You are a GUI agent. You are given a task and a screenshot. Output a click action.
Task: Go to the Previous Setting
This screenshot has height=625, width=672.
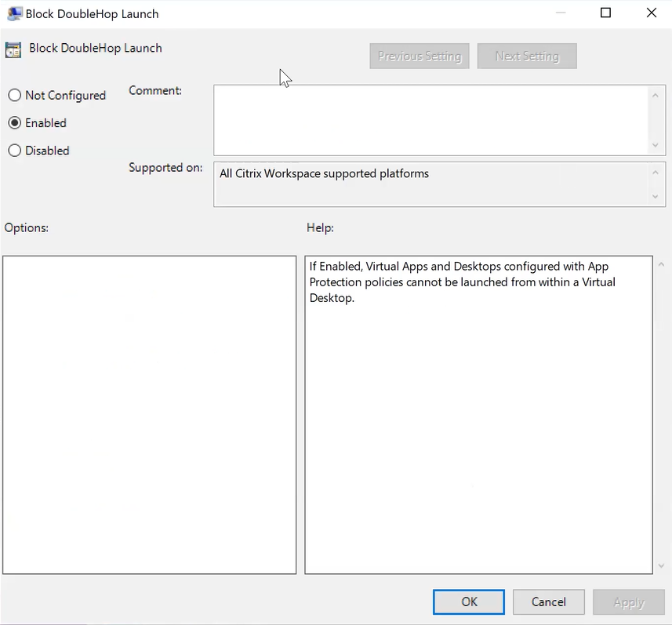(420, 56)
